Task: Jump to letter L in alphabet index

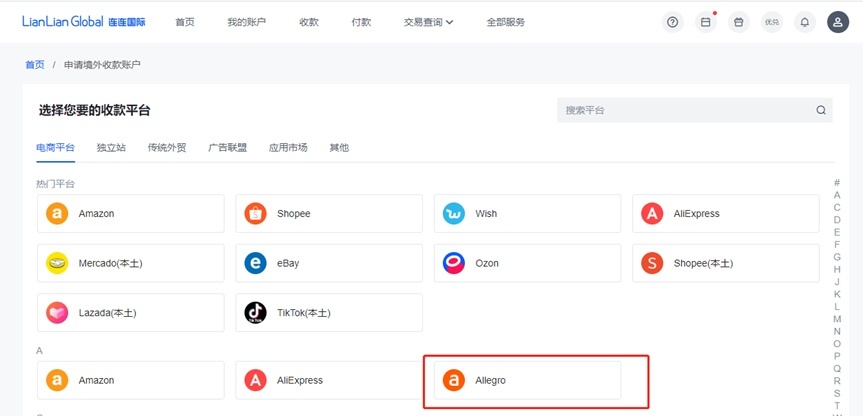Action: coord(837,306)
